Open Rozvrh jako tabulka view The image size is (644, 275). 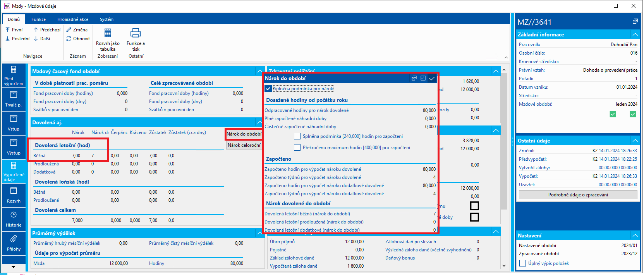coord(108,40)
